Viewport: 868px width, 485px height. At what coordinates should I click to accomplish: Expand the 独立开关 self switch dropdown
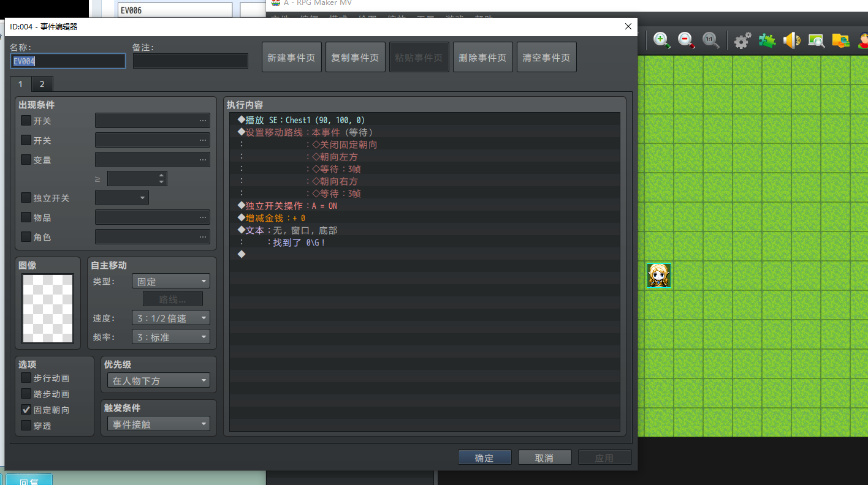(122, 198)
